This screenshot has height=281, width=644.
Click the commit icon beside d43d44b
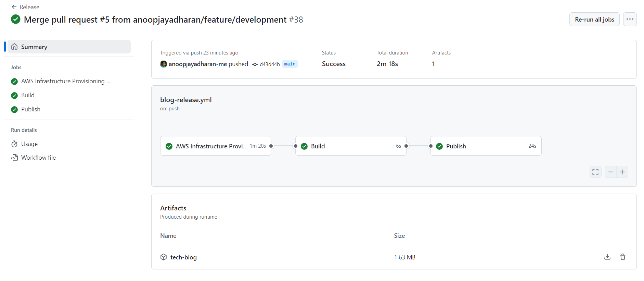(x=255, y=64)
